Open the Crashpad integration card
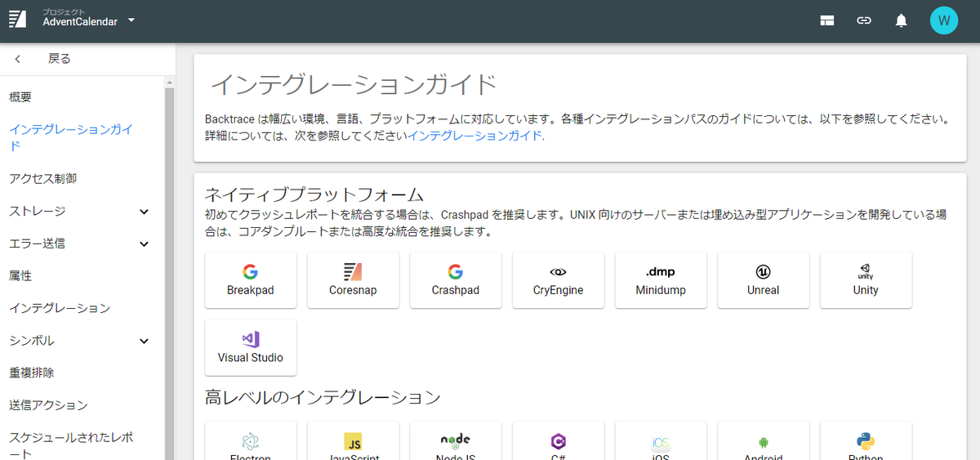 pyautogui.click(x=456, y=280)
